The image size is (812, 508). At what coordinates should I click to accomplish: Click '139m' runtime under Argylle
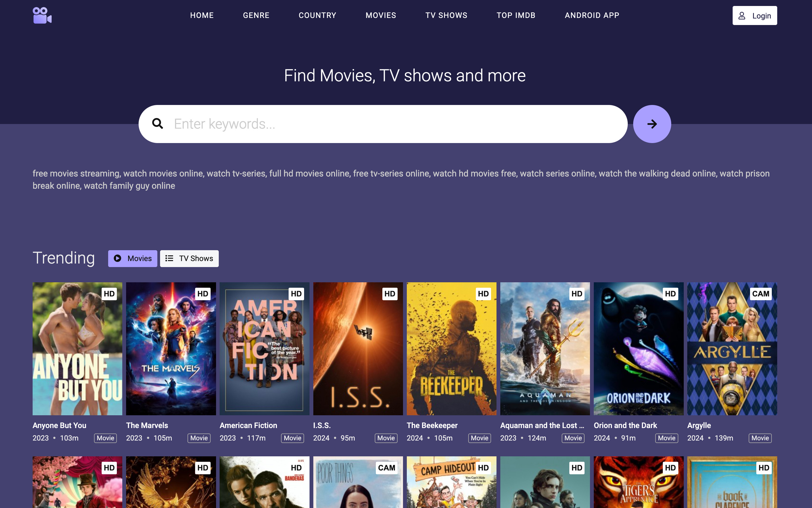click(724, 438)
